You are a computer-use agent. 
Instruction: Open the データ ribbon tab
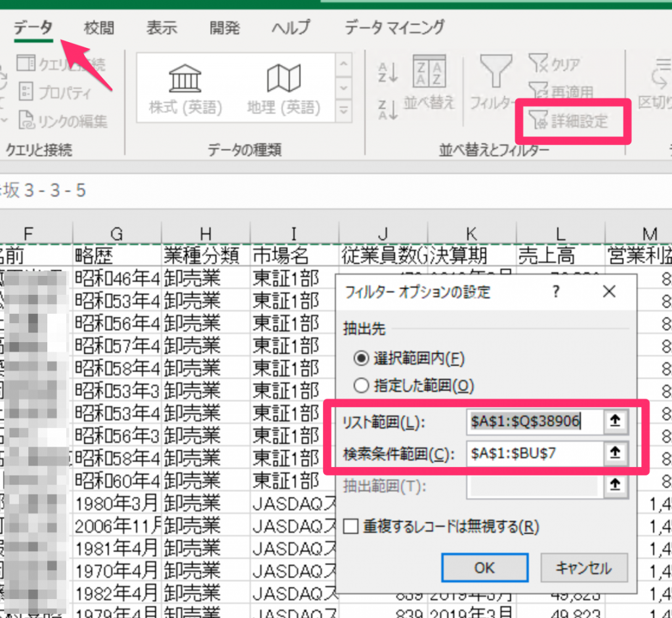pos(33,28)
